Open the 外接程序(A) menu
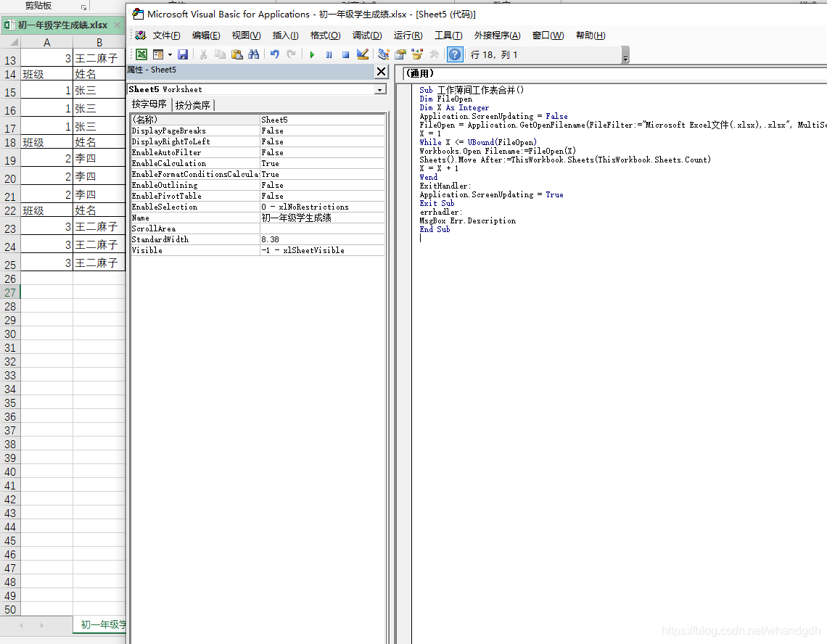Screen dimensions: 827x644 click(498, 36)
